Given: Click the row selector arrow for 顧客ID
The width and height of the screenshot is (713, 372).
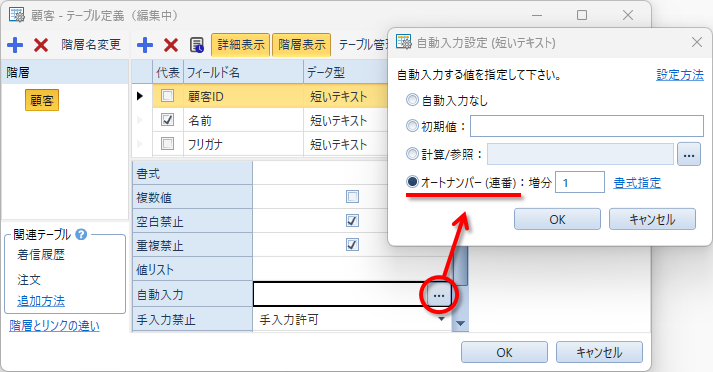Looking at the screenshot, I should [140, 96].
